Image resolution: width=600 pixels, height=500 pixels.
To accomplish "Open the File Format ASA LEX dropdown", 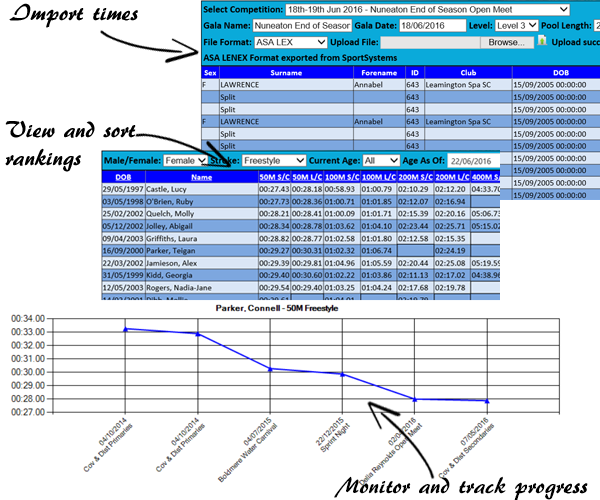I will coord(289,42).
